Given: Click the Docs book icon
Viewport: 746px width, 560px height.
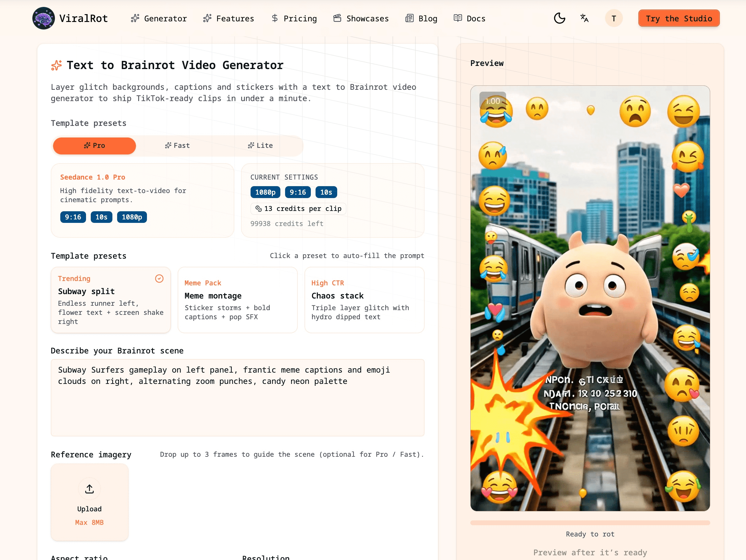Looking at the screenshot, I should pyautogui.click(x=458, y=18).
